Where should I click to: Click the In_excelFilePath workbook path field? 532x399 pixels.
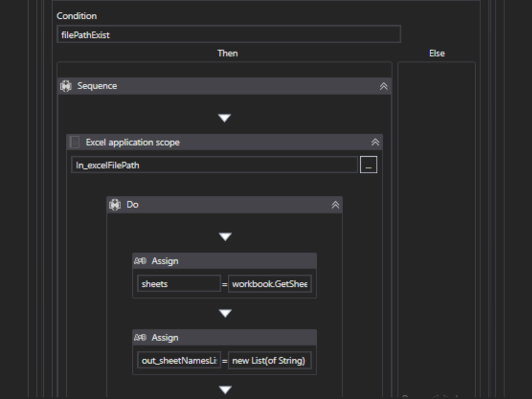click(214, 165)
